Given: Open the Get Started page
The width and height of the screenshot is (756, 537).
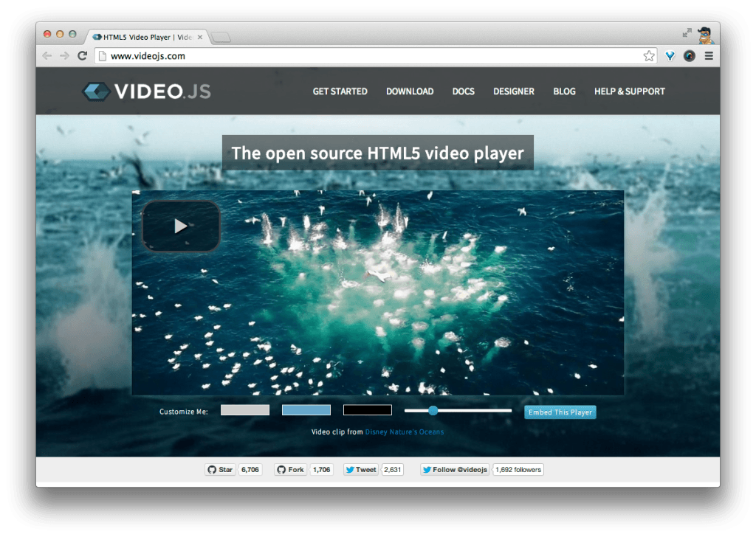Looking at the screenshot, I should [340, 91].
